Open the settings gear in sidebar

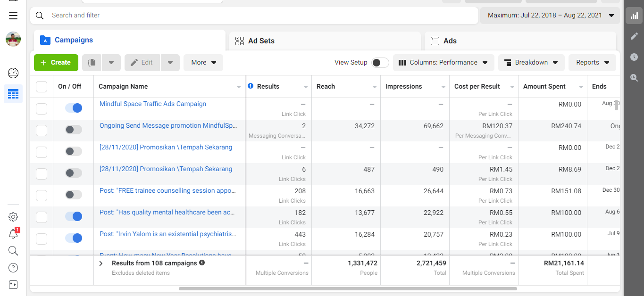tap(13, 217)
